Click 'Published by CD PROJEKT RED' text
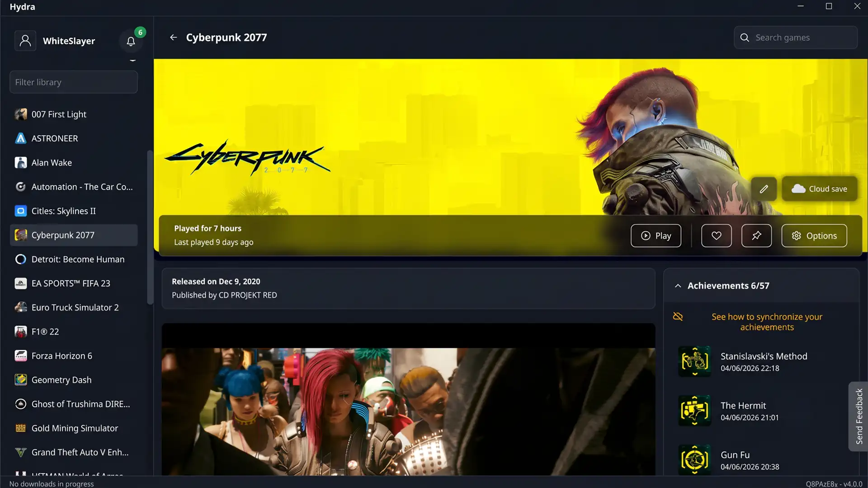The height and width of the screenshot is (488, 868). [x=224, y=295]
